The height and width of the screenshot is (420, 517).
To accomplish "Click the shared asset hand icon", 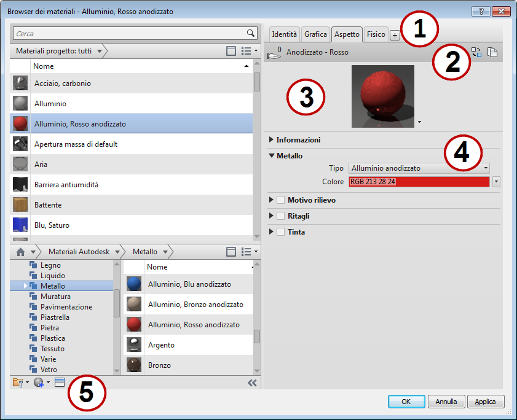I will coord(274,53).
